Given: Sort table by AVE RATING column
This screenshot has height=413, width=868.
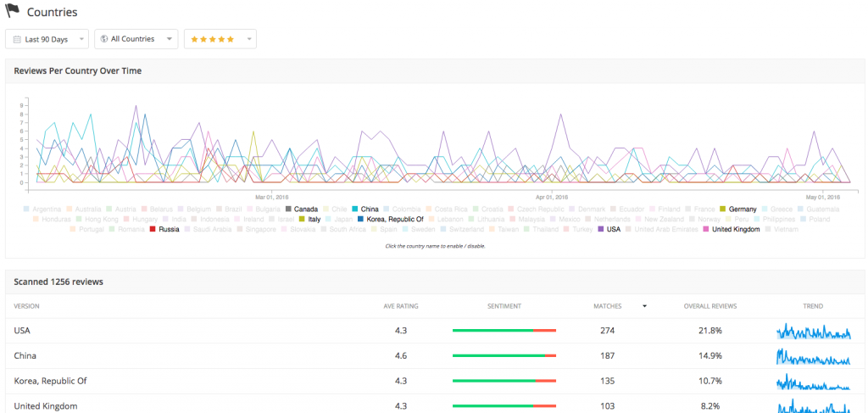Looking at the screenshot, I should click(400, 306).
